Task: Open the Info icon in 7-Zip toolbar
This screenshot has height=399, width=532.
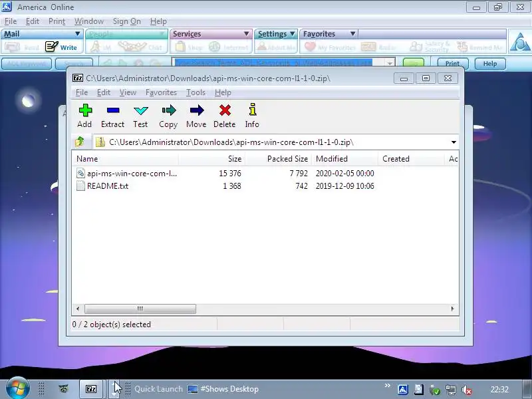Action: click(x=252, y=110)
